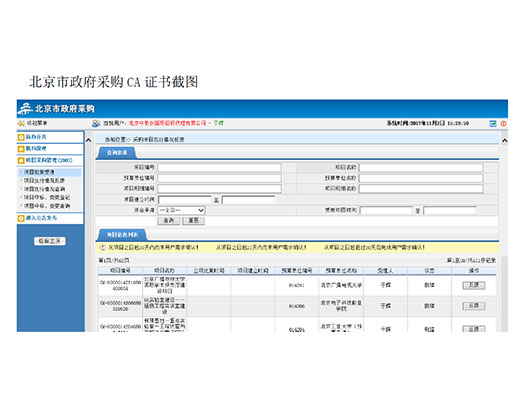Screen dimensions: 522x410
Task: Click the 预算单位名称 column header
Action: (x=341, y=271)
